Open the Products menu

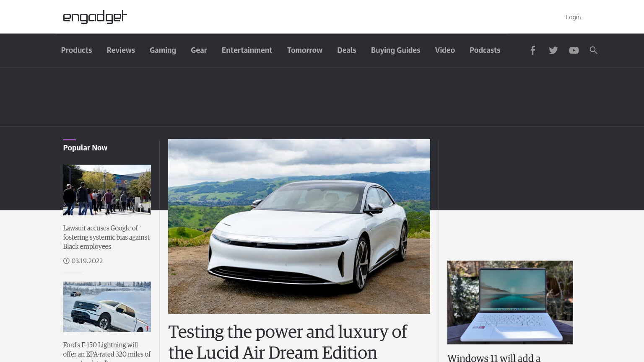click(76, 50)
